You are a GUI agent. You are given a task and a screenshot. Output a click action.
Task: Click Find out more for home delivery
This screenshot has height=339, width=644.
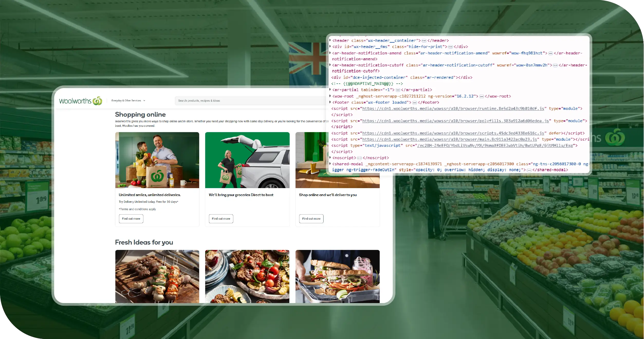[x=311, y=219]
